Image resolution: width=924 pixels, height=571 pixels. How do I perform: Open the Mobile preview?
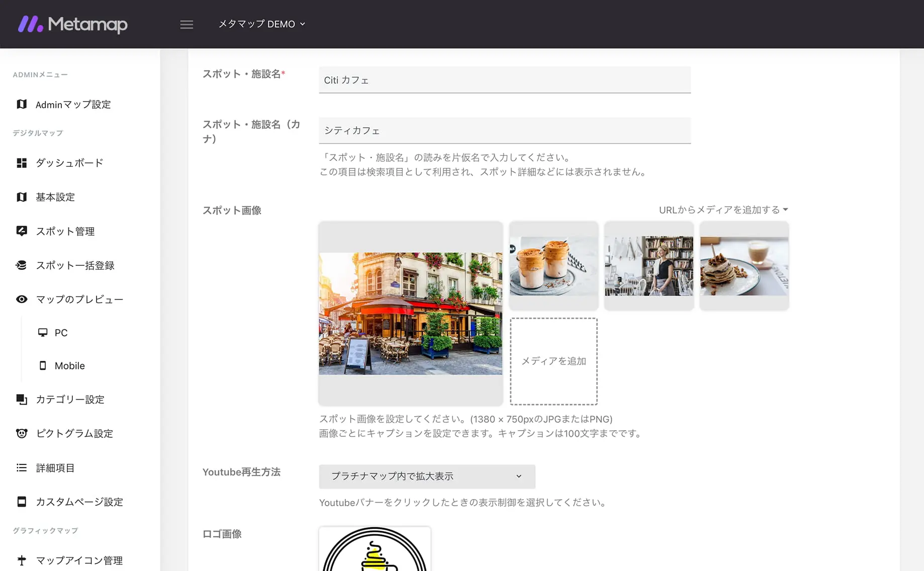pyautogui.click(x=70, y=366)
